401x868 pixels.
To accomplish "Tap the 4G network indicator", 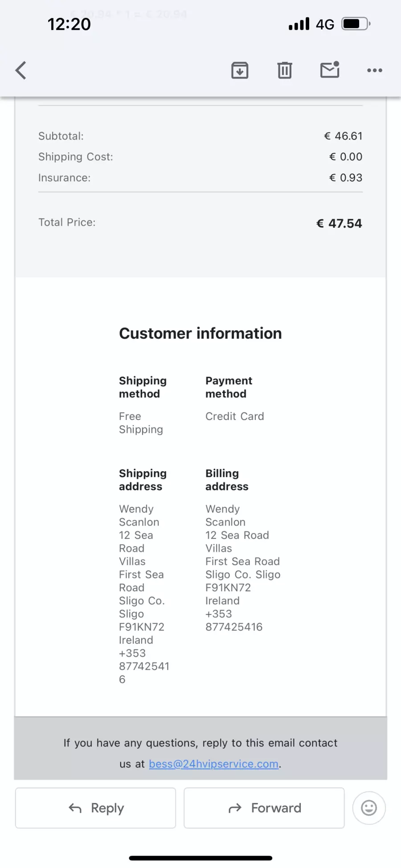I will [x=325, y=24].
